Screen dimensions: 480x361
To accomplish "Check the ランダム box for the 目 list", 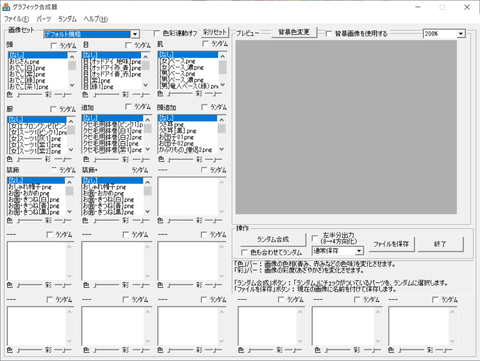I will [x=128, y=45].
